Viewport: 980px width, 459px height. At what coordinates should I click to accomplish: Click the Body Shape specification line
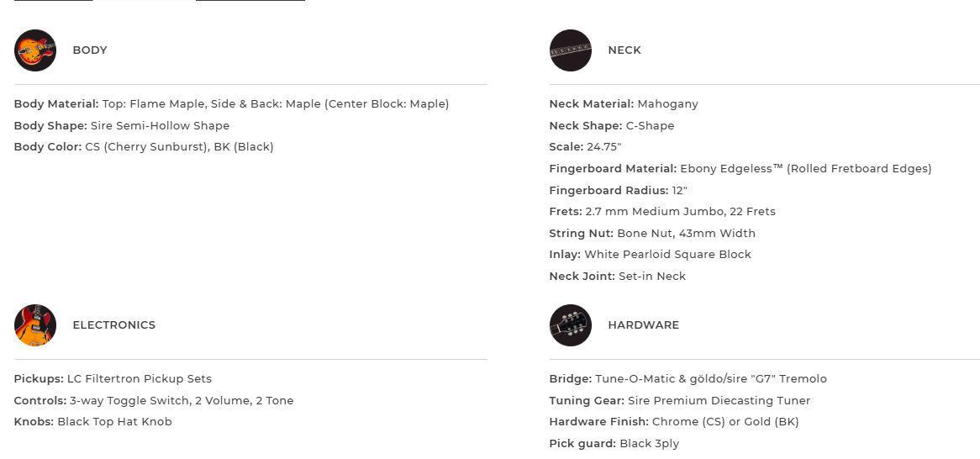pyautogui.click(x=122, y=126)
